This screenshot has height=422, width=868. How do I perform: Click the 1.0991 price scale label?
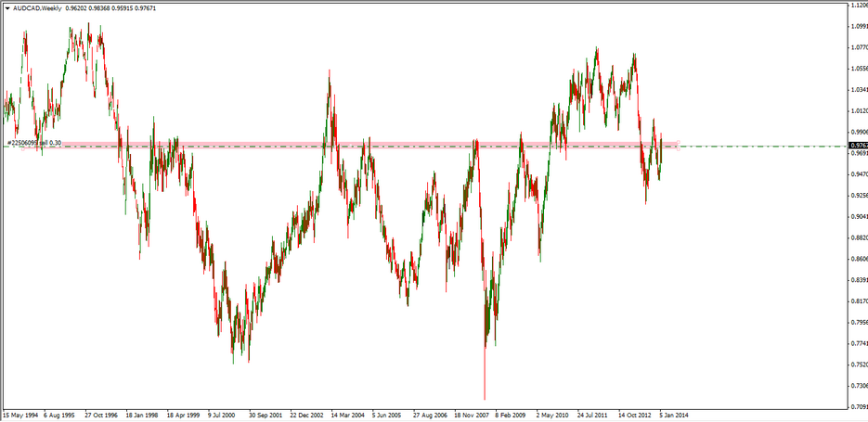[x=859, y=26]
